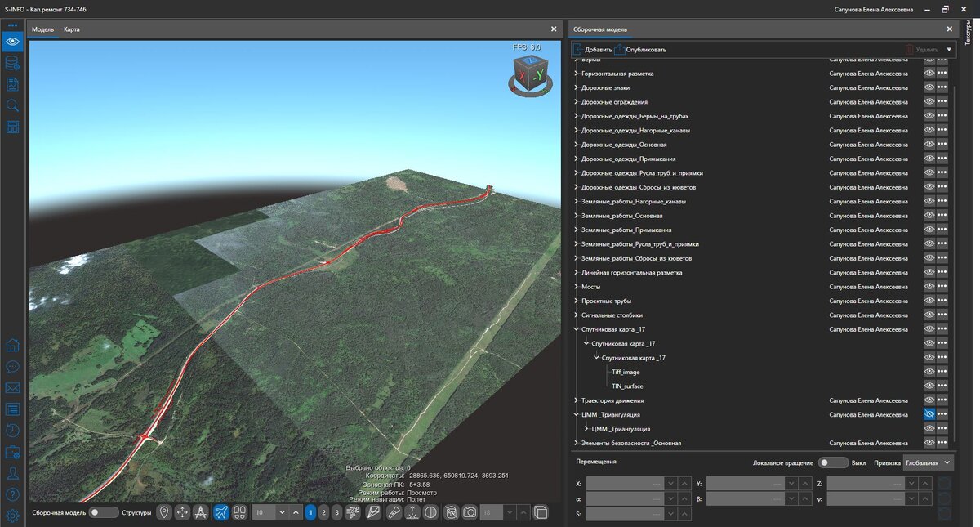Open the speed value 10 dropdown arrow
980x527 pixels.
(x=282, y=512)
